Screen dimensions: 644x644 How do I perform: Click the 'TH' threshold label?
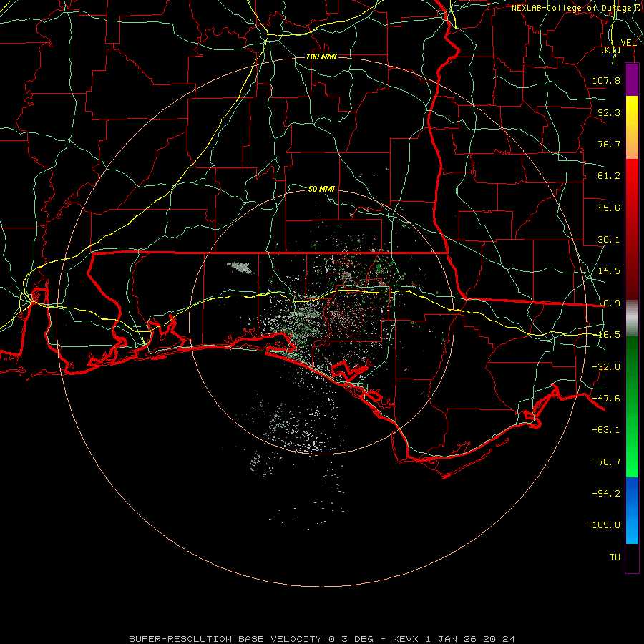[615, 557]
